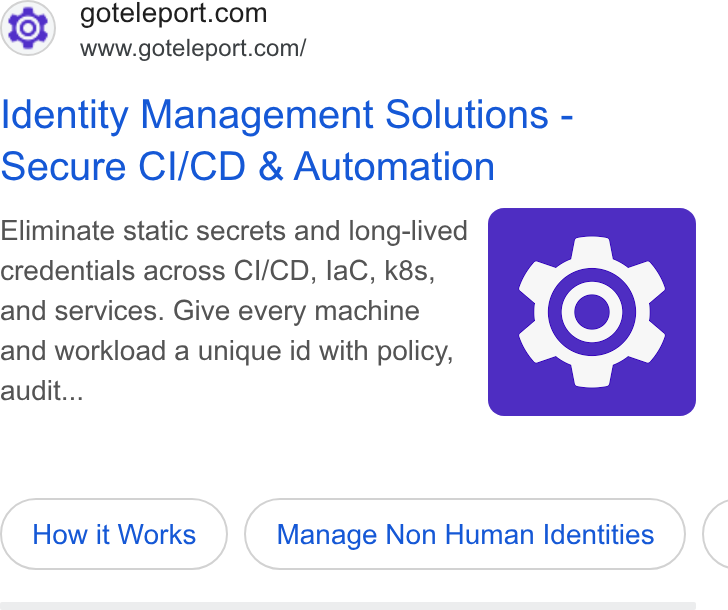Click the gray horizontal bar below chips

(348, 606)
